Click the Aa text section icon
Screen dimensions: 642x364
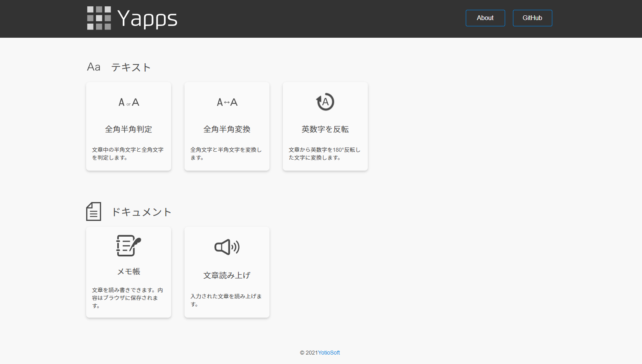point(94,67)
